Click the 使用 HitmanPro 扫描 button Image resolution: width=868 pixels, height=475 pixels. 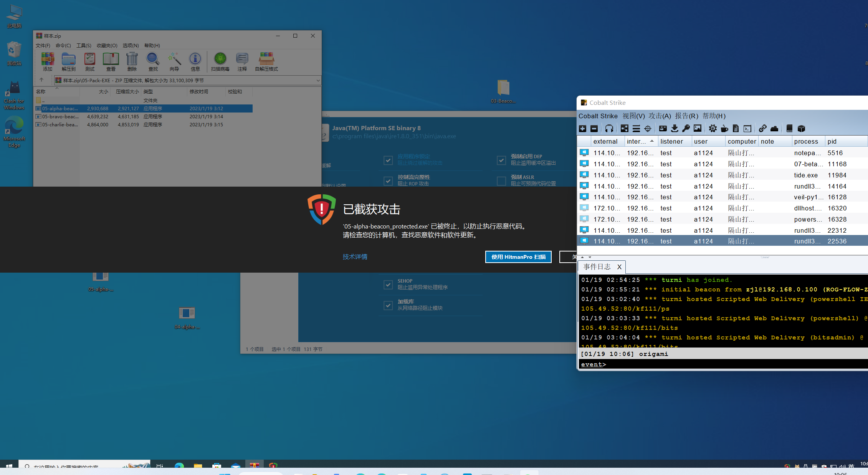point(518,257)
